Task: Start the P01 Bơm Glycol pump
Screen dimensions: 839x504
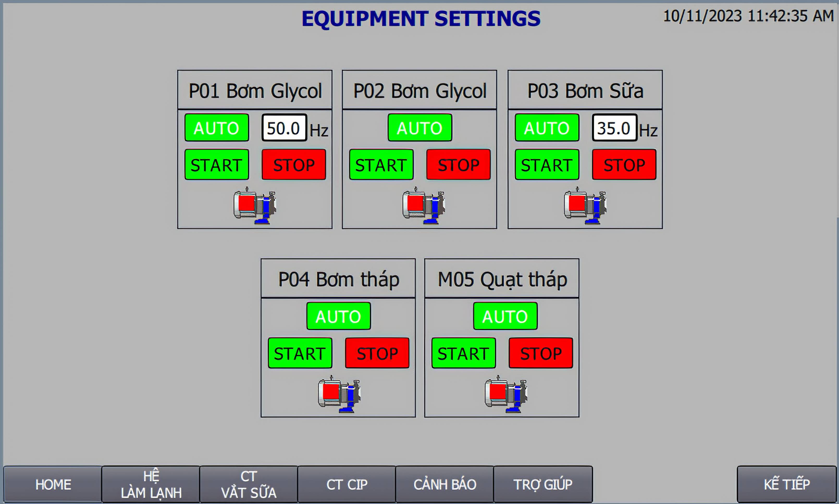Action: point(217,164)
